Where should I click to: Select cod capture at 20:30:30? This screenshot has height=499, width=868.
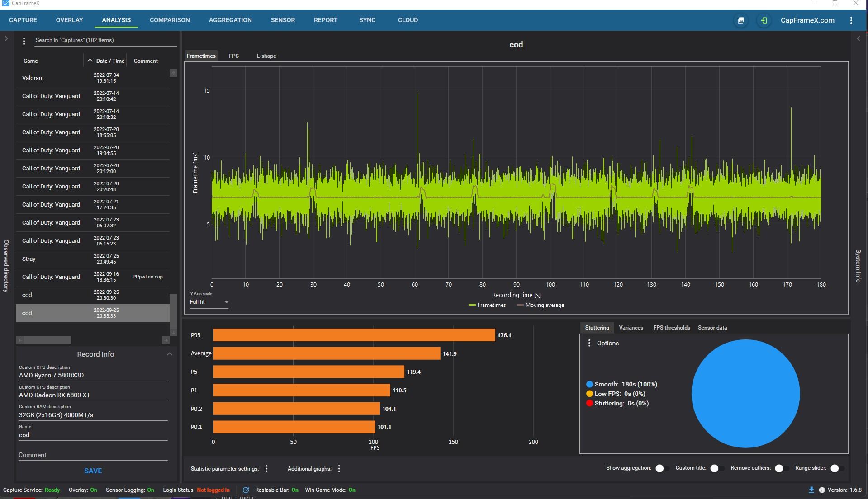[93, 295]
